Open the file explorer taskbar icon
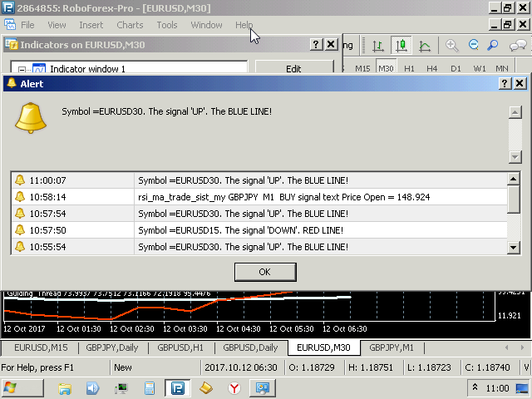 tap(65, 388)
